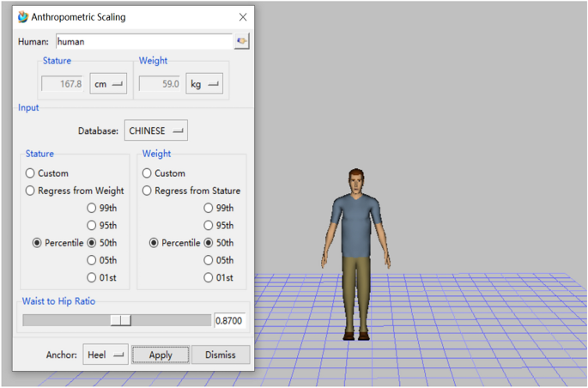Choose 99th percentile for Weight
Image resolution: width=588 pixels, height=388 pixels.
point(208,208)
